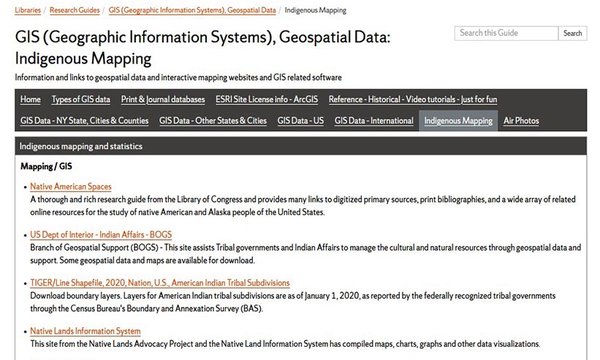
Task: Open the Libraries breadcrumb link
Action: [28, 10]
